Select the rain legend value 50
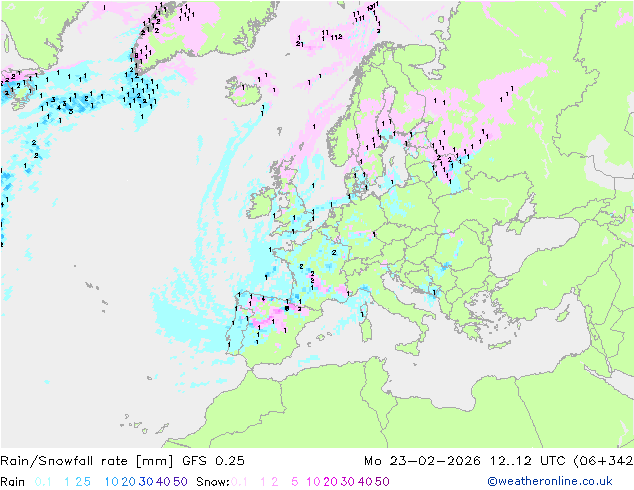The image size is (634, 490). 180,482
